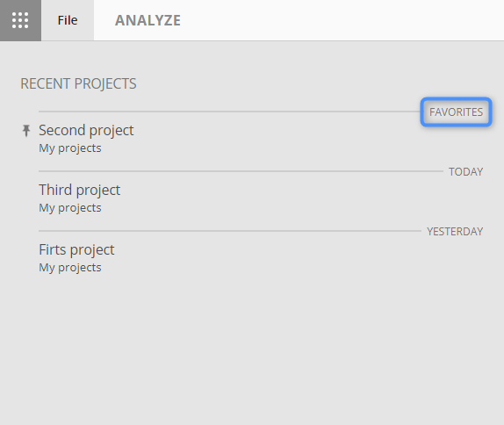Open Second project from recent list
The height and width of the screenshot is (425, 504).
click(86, 130)
